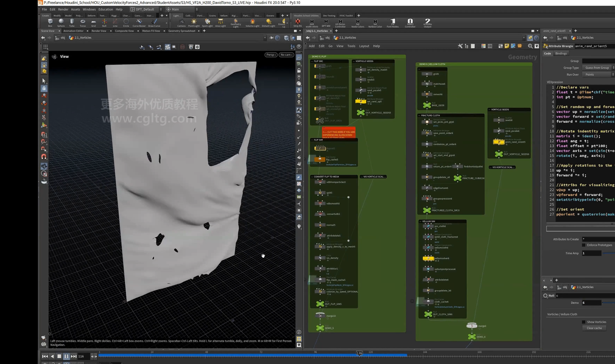The image size is (615, 364).
Task: Click the network editor search magnifier icon
Action: tap(530, 46)
